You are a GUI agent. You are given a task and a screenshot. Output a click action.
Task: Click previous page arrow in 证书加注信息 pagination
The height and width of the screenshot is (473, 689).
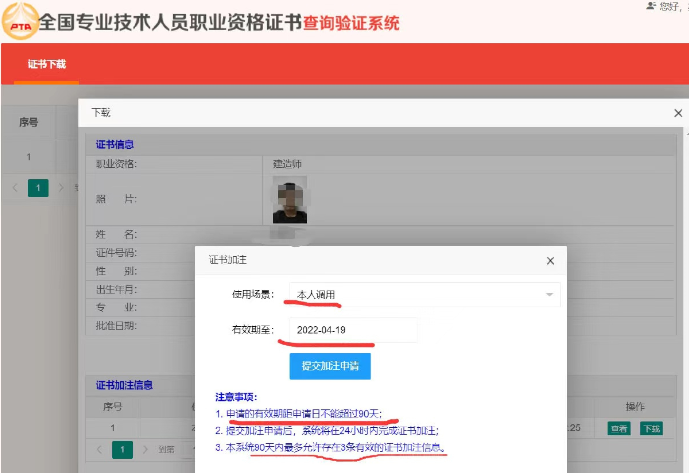98,450
